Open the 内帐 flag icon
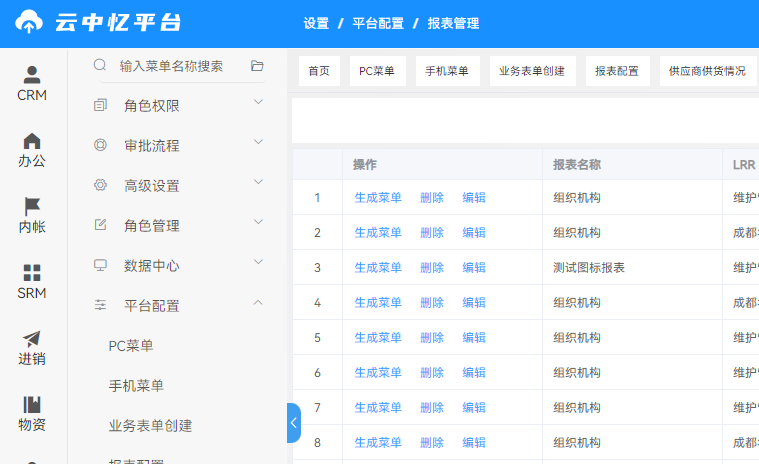Image resolution: width=759 pixels, height=464 pixels. click(x=32, y=206)
